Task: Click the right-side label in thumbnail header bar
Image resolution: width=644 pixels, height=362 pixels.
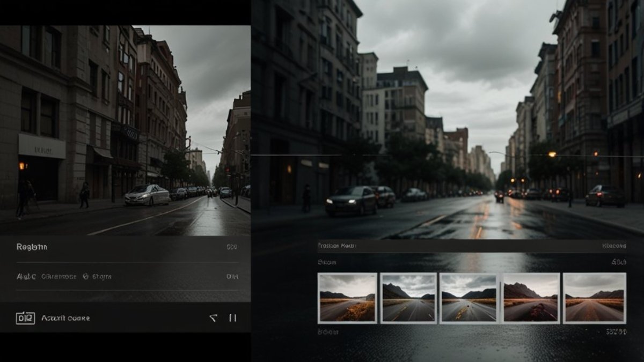Action: click(x=614, y=246)
